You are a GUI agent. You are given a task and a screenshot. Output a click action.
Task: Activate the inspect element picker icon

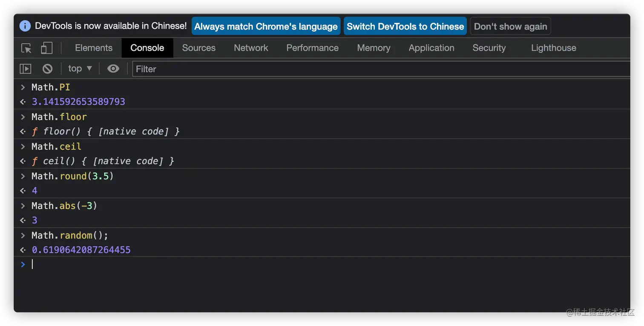(x=26, y=48)
